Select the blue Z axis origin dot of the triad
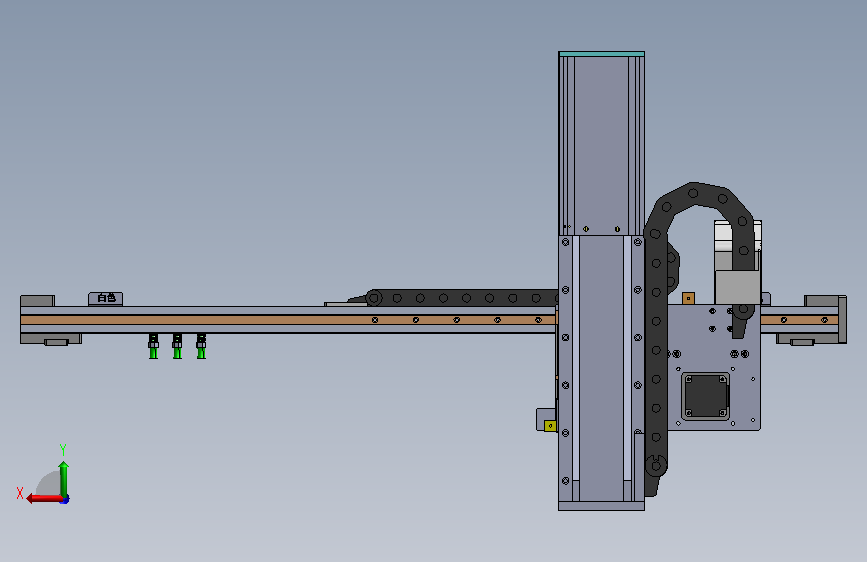 (x=65, y=500)
